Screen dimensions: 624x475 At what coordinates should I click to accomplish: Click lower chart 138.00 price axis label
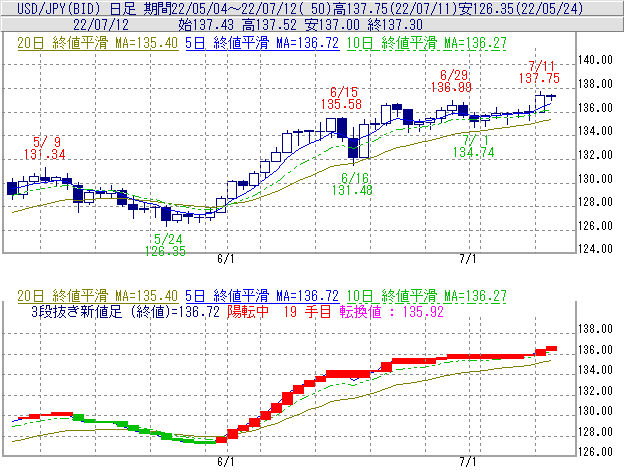coord(595,329)
